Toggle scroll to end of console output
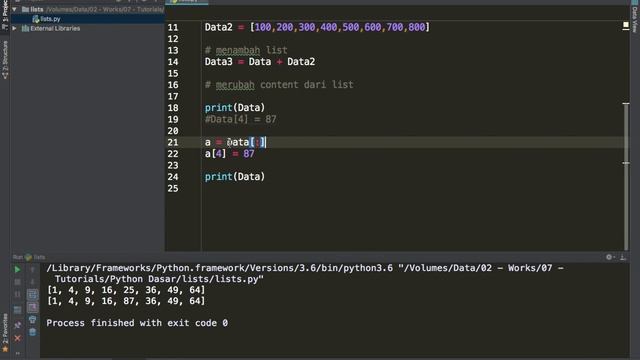This screenshot has height=360, width=640. pos(33,307)
